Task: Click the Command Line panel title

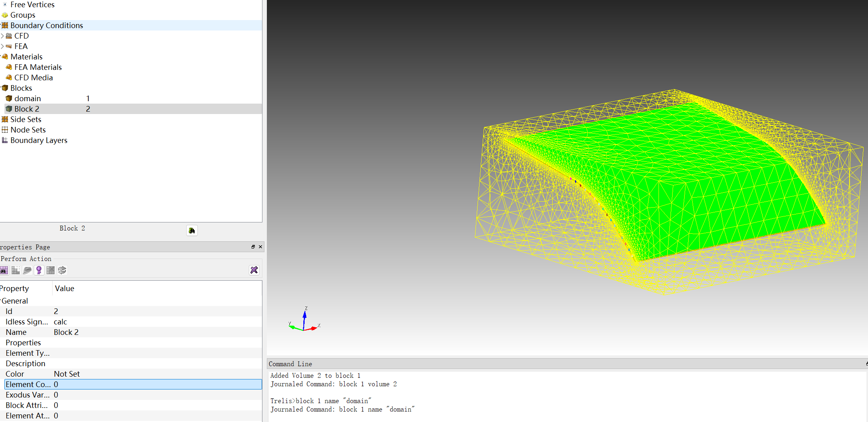Action: pos(290,364)
